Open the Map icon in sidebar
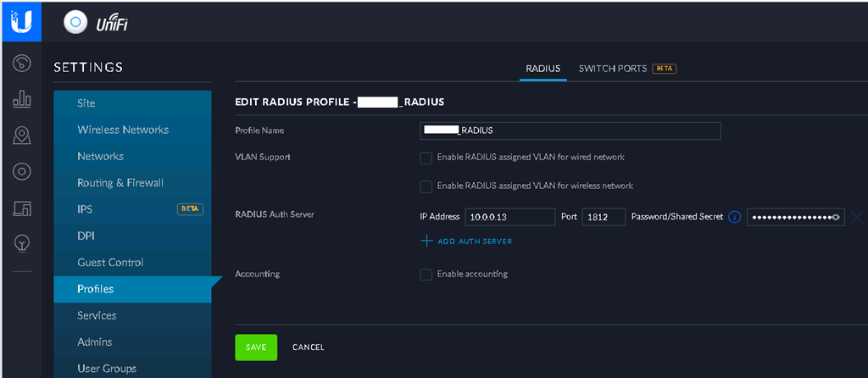The height and width of the screenshot is (378, 868). click(x=22, y=136)
